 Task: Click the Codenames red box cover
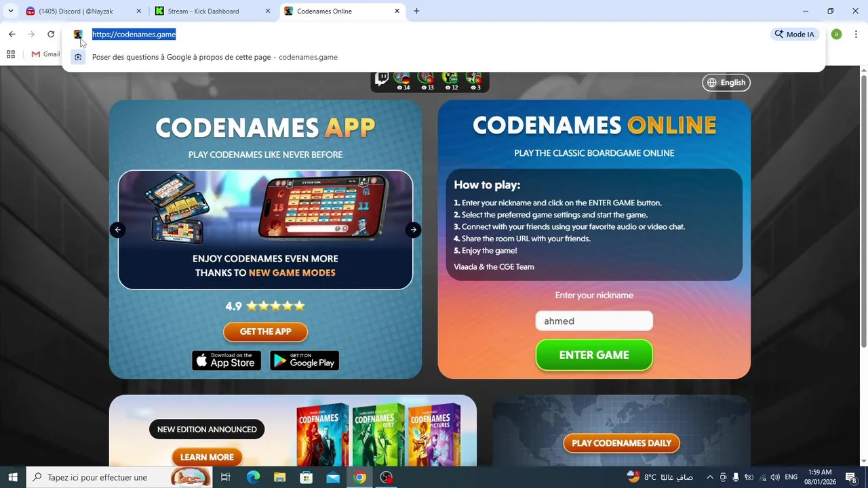(x=323, y=434)
